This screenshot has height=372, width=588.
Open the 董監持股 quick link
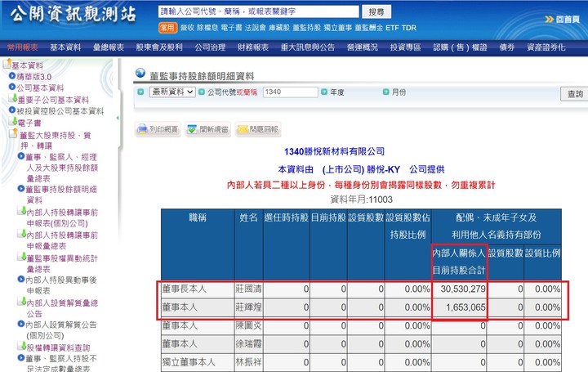pos(306,28)
